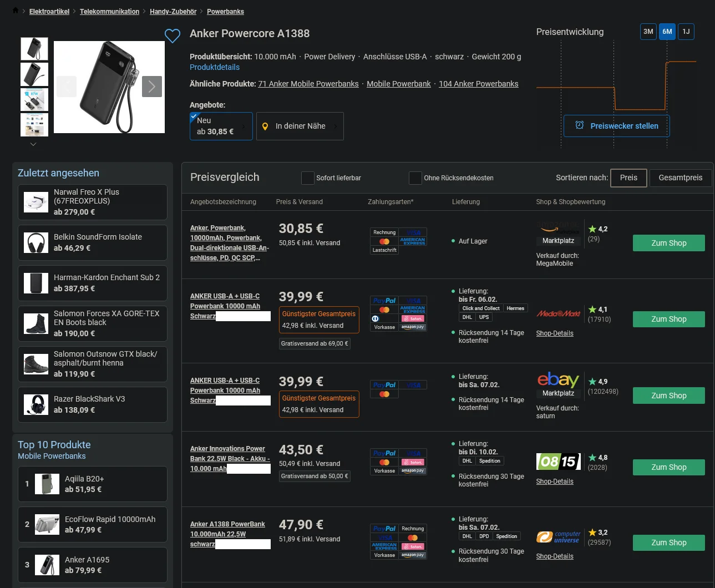Open computeruniverse Shop-Details link
The width and height of the screenshot is (715, 588).
pos(555,556)
